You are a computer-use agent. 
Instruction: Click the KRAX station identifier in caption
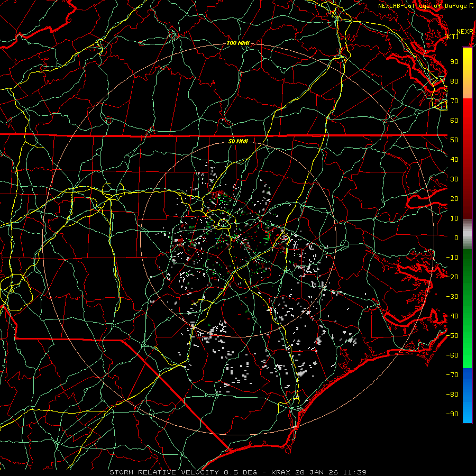(282, 472)
